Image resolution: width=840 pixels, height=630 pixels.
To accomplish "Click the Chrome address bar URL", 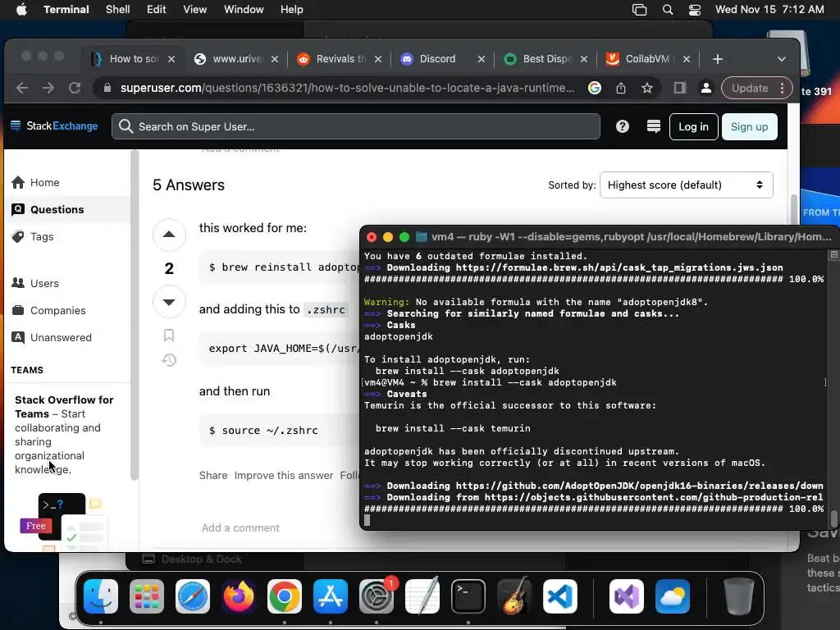I will (347, 88).
